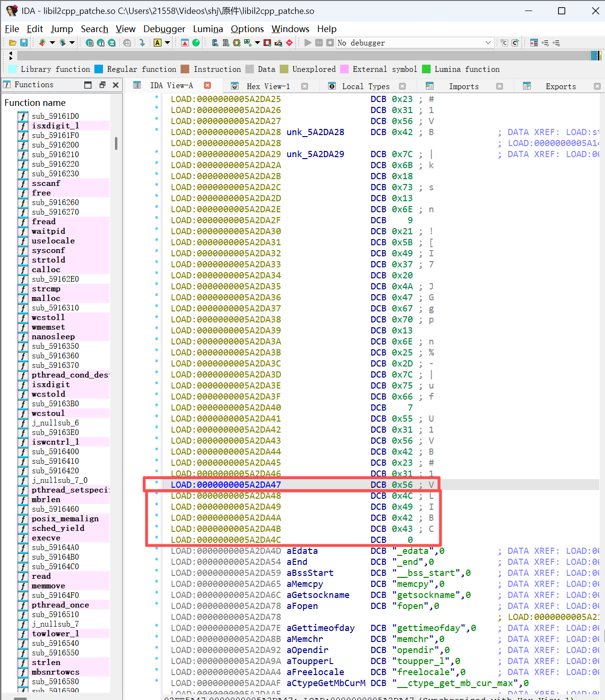Click the third teal round toolbar icon
Screen dimensions: 605x700
[112, 43]
